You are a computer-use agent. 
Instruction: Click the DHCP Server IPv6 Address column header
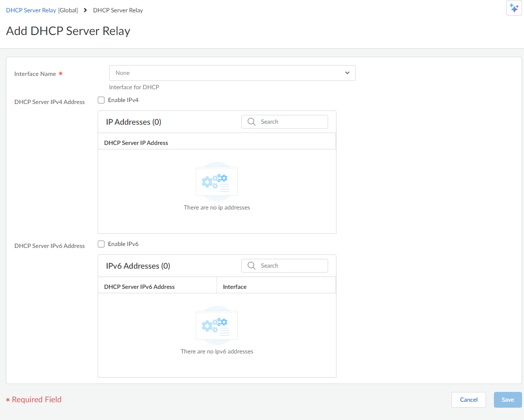pyautogui.click(x=140, y=287)
